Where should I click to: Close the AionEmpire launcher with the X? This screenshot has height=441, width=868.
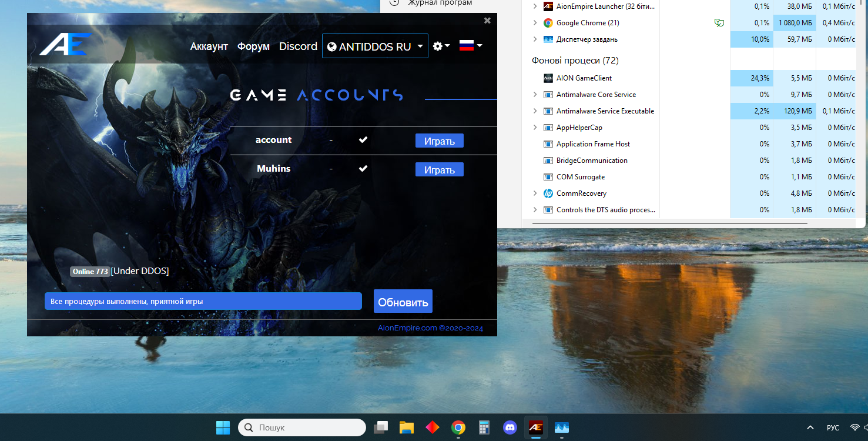(487, 21)
